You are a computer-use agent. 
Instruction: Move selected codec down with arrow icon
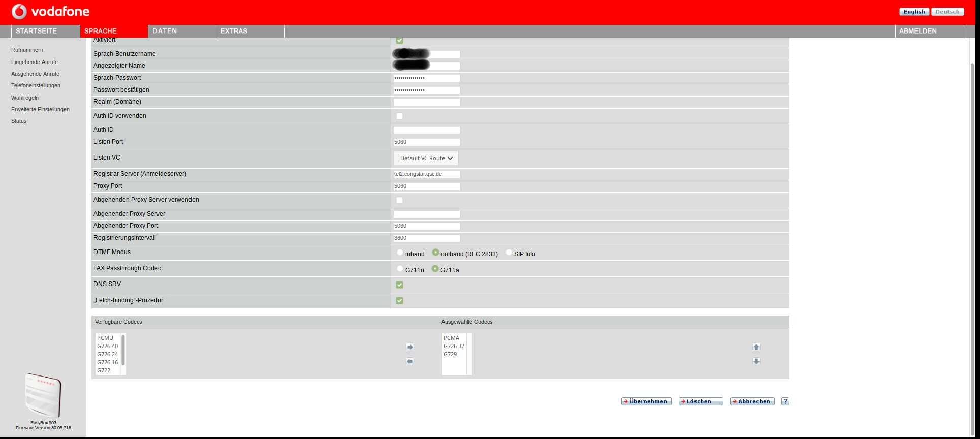coord(756,361)
